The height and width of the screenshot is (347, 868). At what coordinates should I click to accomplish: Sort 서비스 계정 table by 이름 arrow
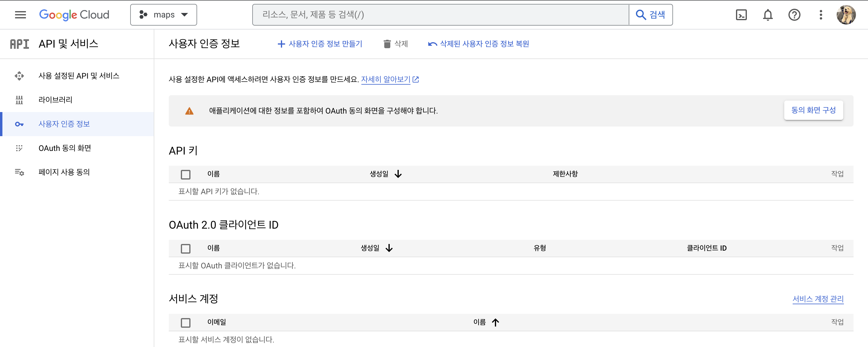click(x=495, y=322)
